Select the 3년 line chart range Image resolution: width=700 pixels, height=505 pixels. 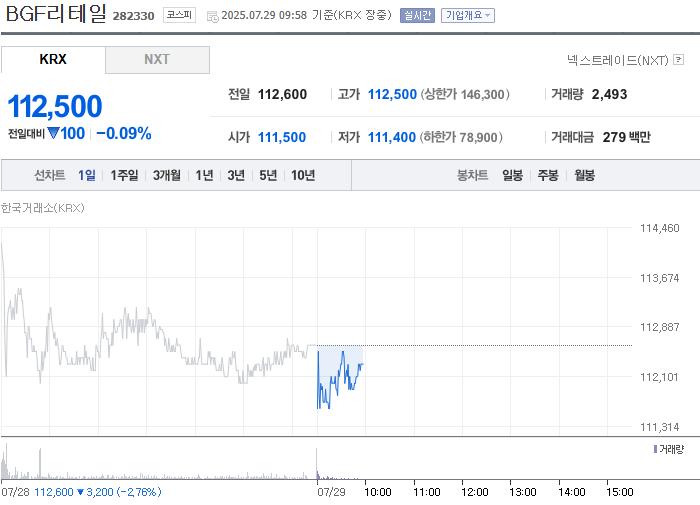coord(236,175)
